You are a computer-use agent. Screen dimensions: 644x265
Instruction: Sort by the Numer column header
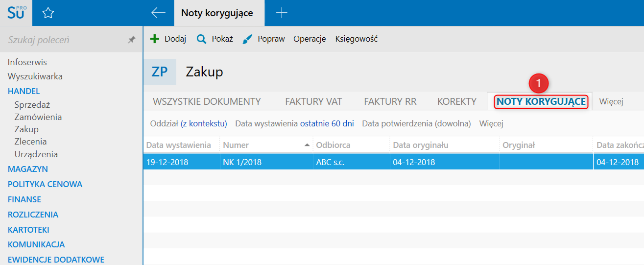[x=236, y=145]
